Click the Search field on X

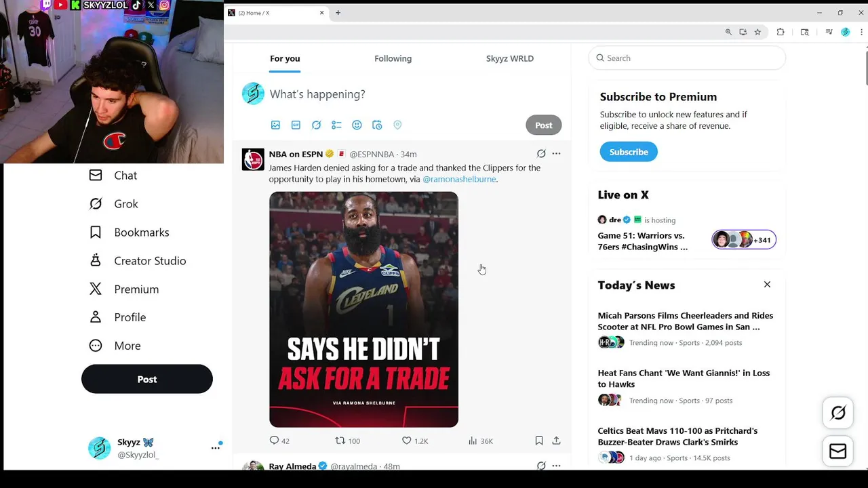click(x=687, y=58)
